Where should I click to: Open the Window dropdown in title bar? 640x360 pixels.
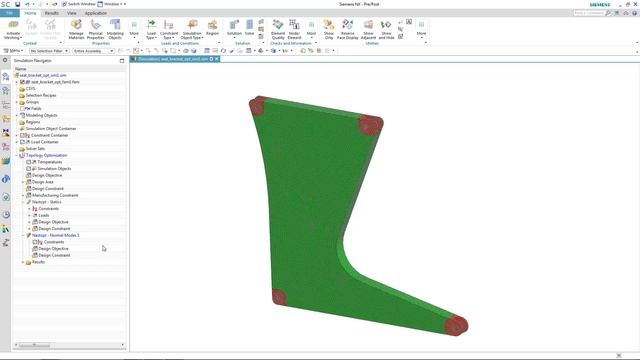(x=111, y=4)
